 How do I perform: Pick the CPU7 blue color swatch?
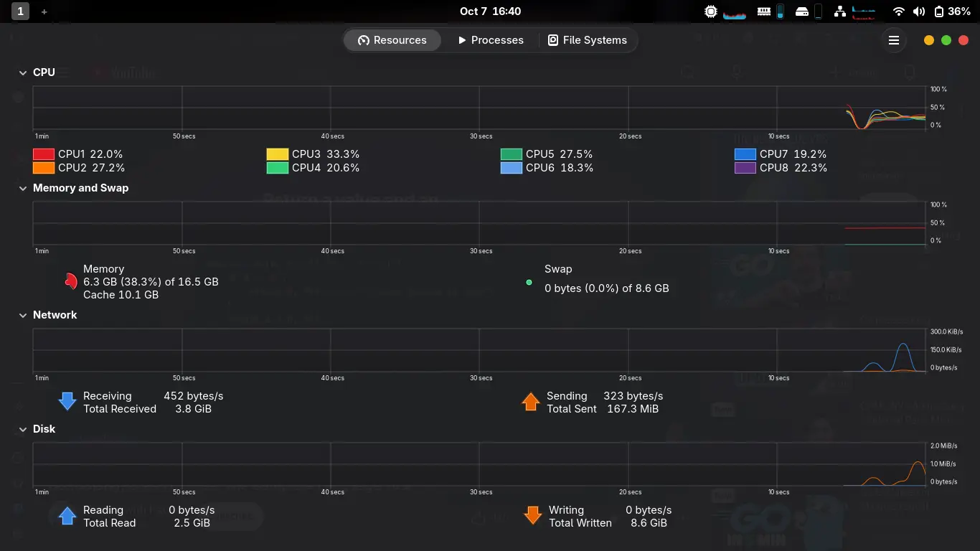pyautogui.click(x=745, y=154)
